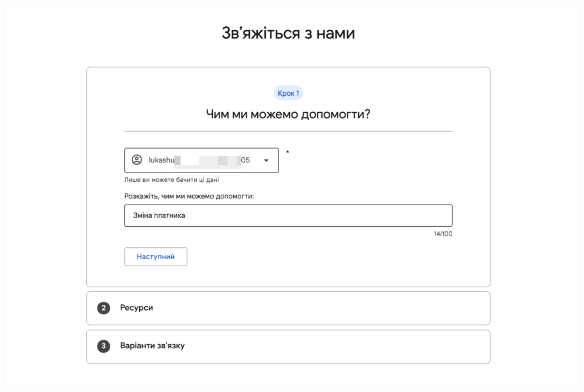Select the Крок 1 step badge
The height and width of the screenshot is (392, 584).
288,92
